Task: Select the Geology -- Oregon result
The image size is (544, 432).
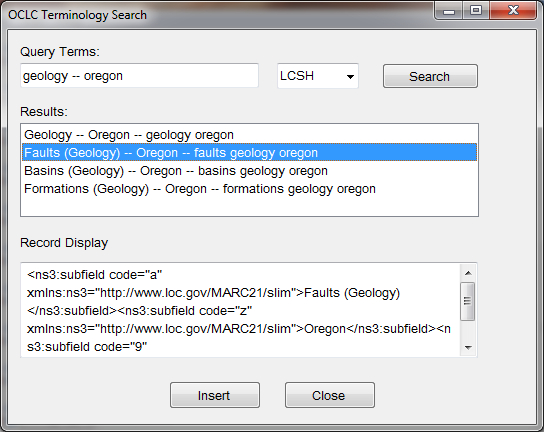Action: pos(249,135)
